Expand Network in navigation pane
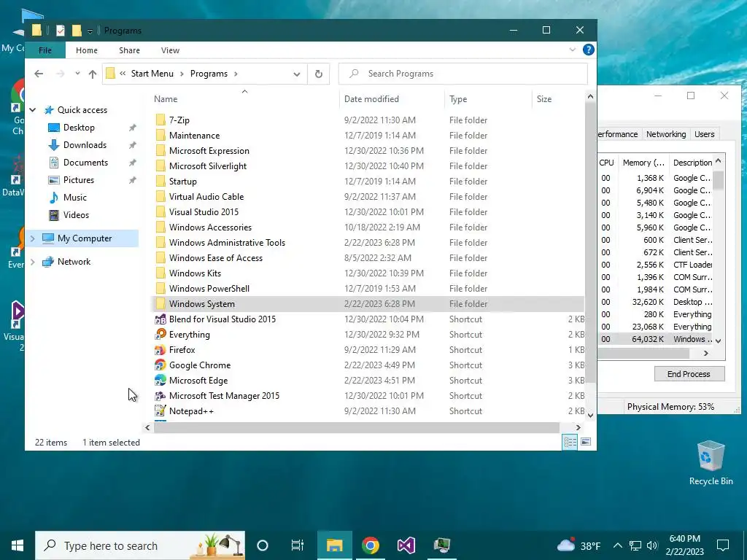Image resolution: width=747 pixels, height=560 pixels. coord(33,262)
